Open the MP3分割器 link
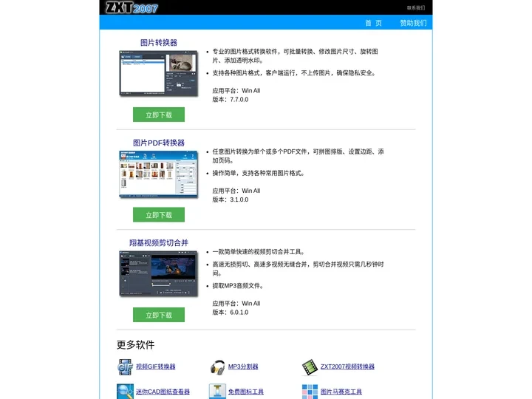532x399 pixels. click(243, 366)
